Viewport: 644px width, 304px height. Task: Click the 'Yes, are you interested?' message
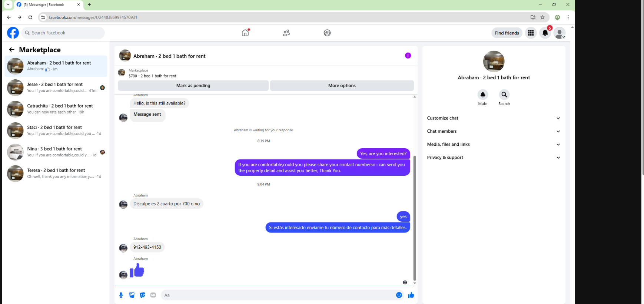383,153
